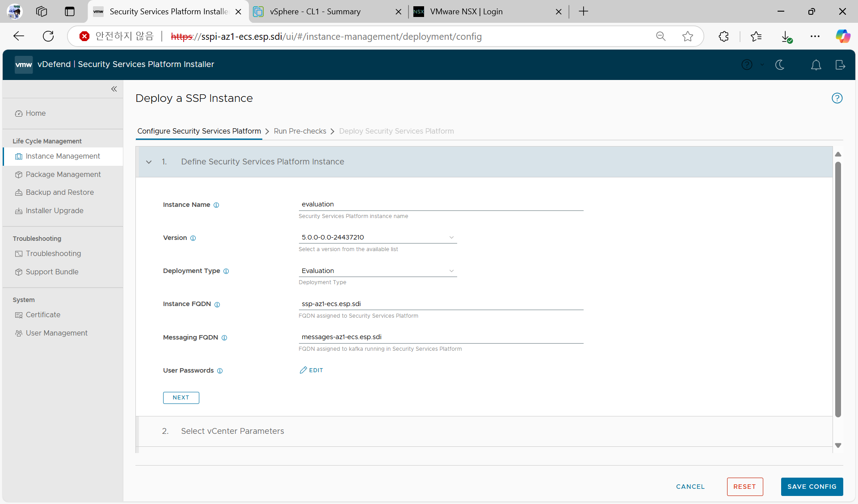Click the NEXT button
Image resolution: width=858 pixels, height=504 pixels.
coord(181,398)
